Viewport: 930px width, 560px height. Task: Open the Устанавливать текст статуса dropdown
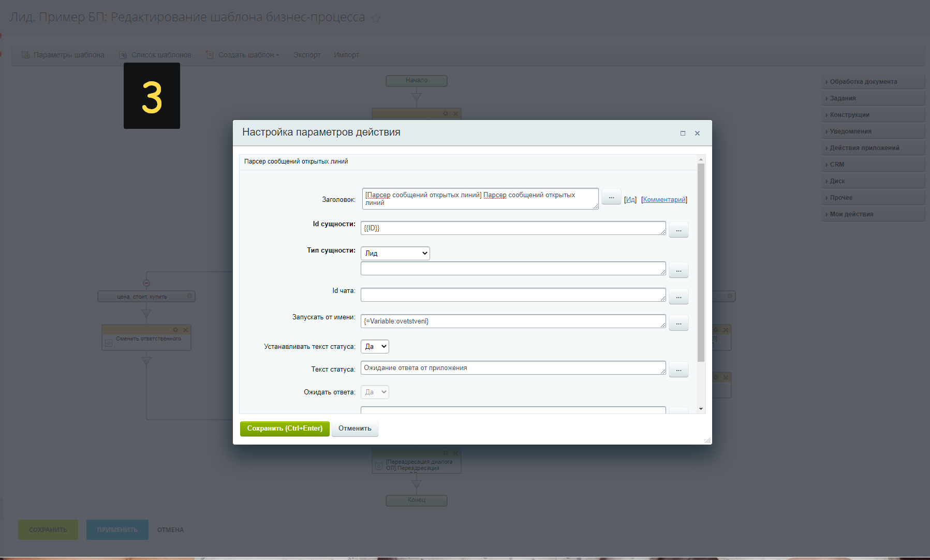[375, 347]
